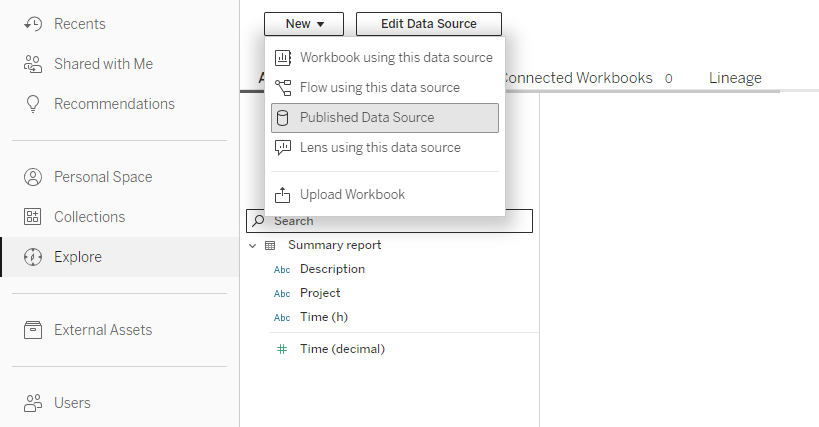819x427 pixels.
Task: Open the Recents page in sidebar
Action: click(x=79, y=24)
